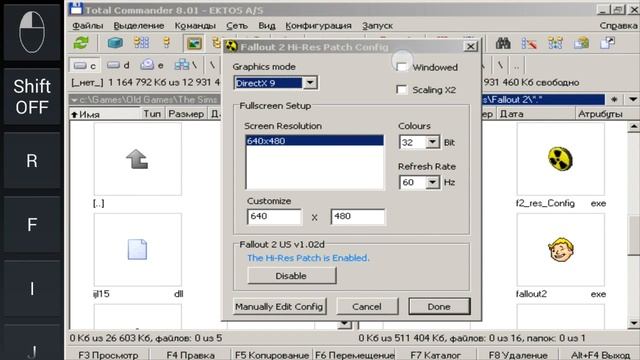
Task: Open right panel favorites star button
Action: pyautogui.click(x=614, y=99)
